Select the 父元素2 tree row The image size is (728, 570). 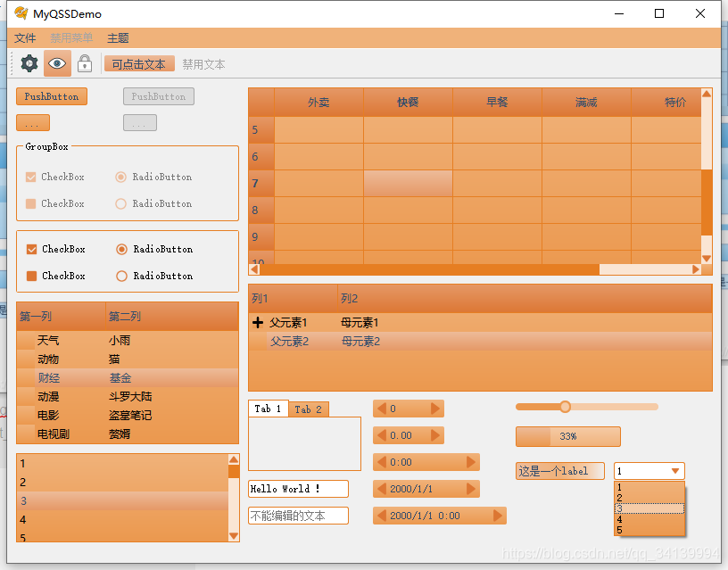pos(480,342)
